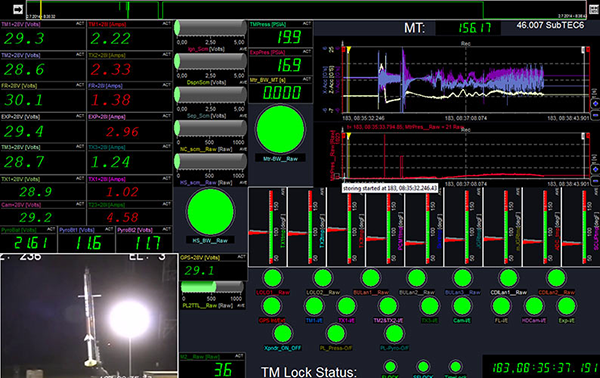This screenshot has width=600, height=378.
Task: Click the PyroBt2 volts reading 11.7
Action: tap(148, 243)
